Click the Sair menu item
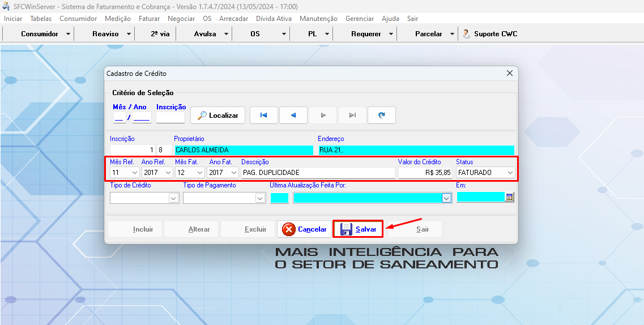This screenshot has height=325, width=644. click(x=412, y=19)
